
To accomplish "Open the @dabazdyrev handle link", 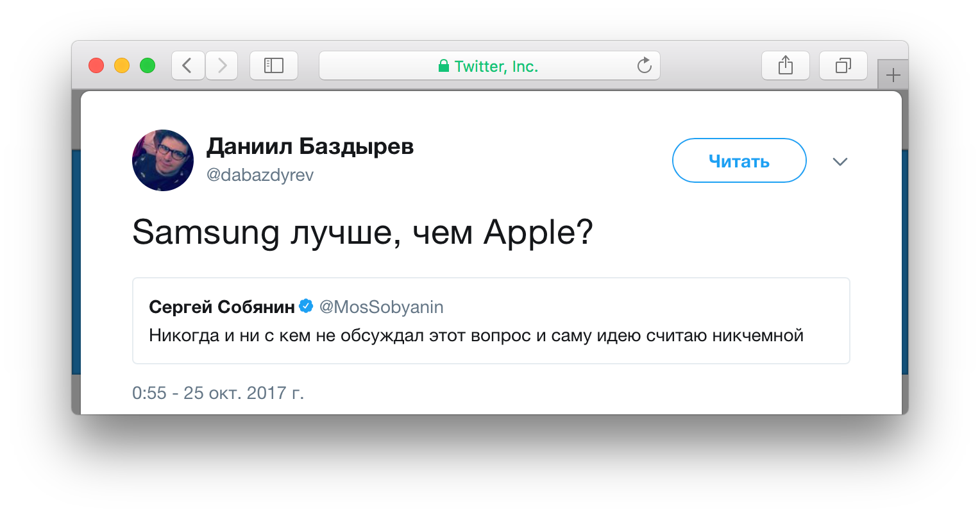I will [260, 175].
